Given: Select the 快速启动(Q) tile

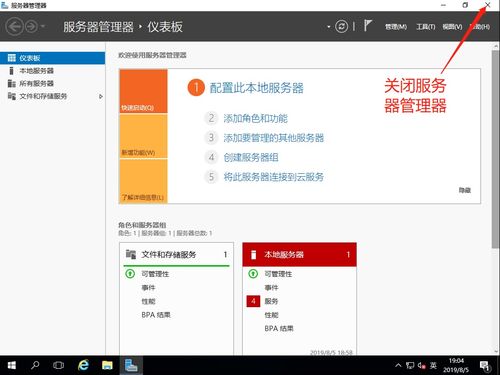Looking at the screenshot, I should pyautogui.click(x=143, y=91).
